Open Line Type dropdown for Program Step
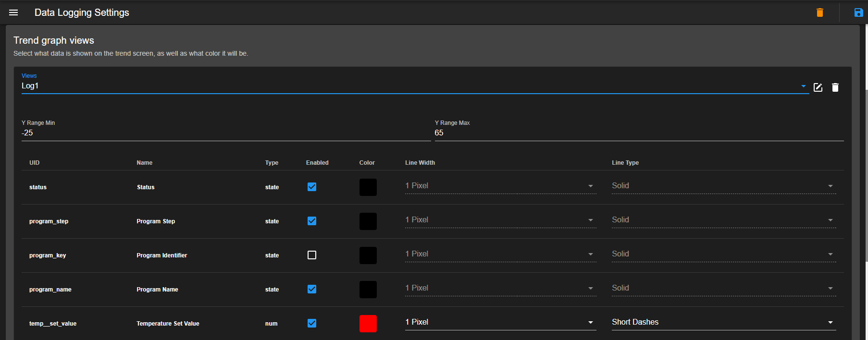 (724, 220)
